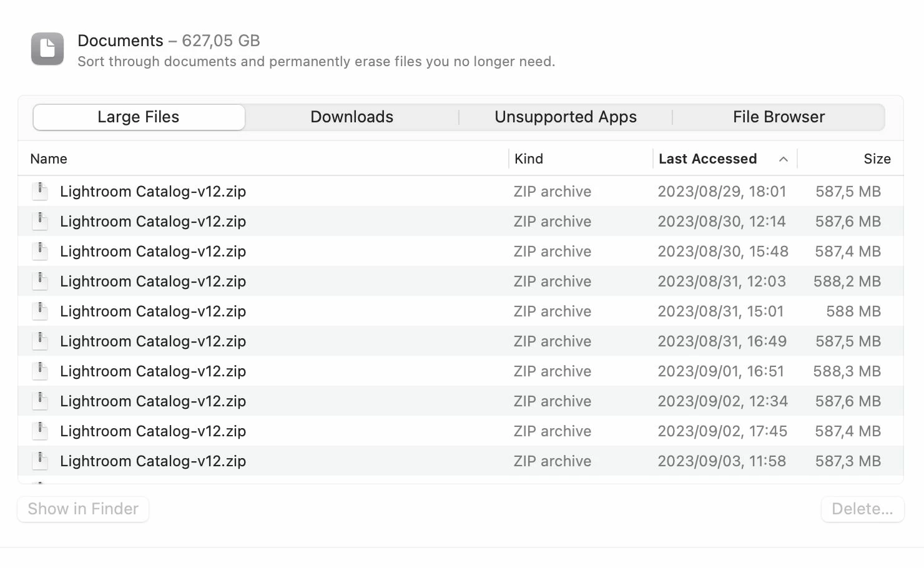
Task: Click size of file accessed 2023/08/30, 12:14
Action: coord(848,222)
